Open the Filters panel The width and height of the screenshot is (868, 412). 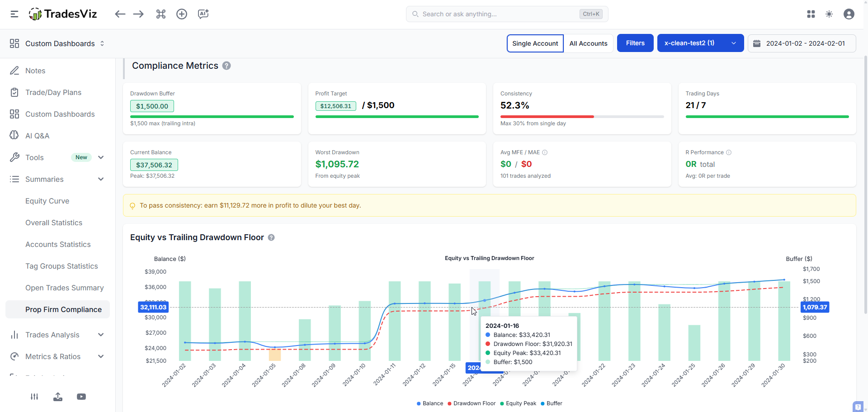635,43
